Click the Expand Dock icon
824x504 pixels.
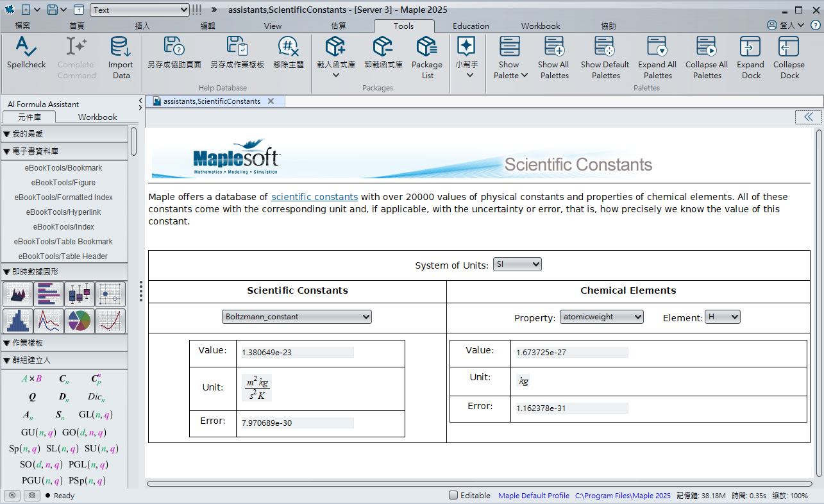(750, 46)
